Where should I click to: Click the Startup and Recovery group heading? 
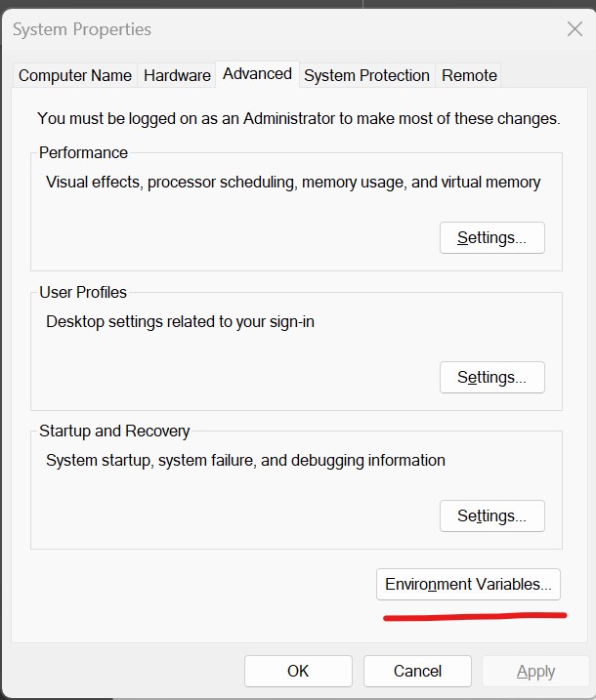(114, 431)
